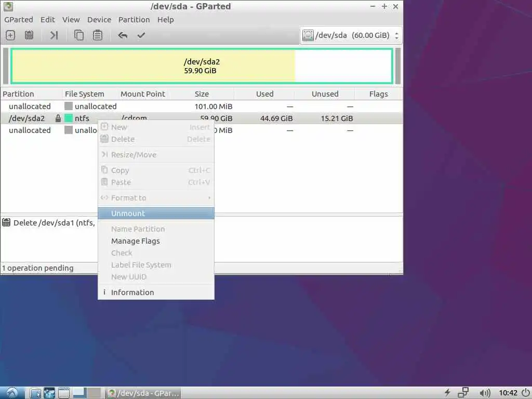Screen dimensions: 532x399
Task: Choose Unmount from the context menu
Action: [x=156, y=214]
